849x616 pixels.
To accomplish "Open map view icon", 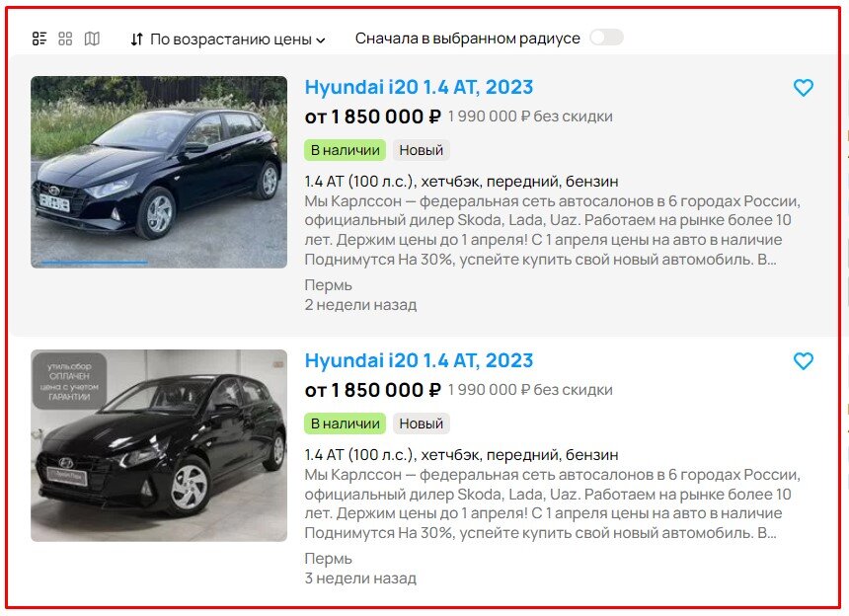I will coord(92,38).
